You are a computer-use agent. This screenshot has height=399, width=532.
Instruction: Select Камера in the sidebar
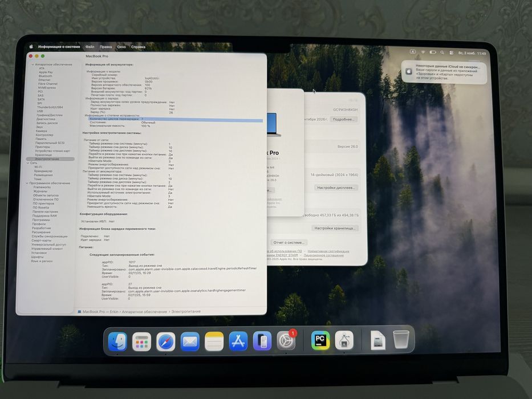(42, 131)
